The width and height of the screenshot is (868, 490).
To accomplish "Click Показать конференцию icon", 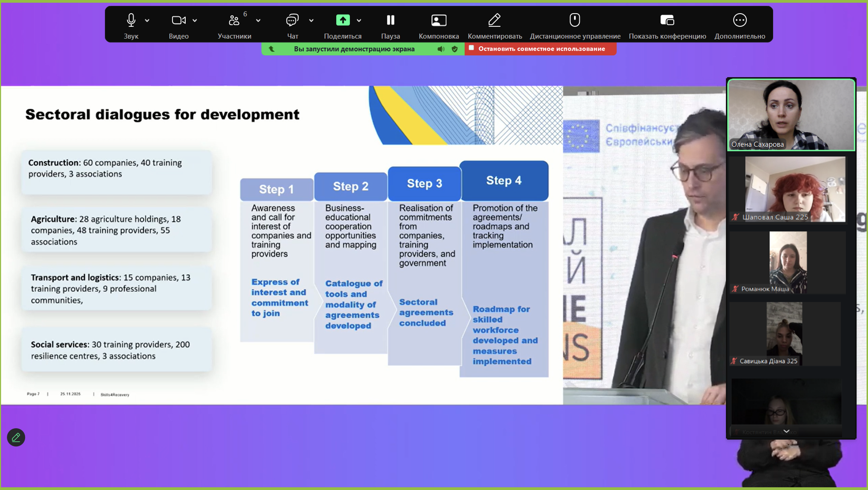I will coord(667,20).
